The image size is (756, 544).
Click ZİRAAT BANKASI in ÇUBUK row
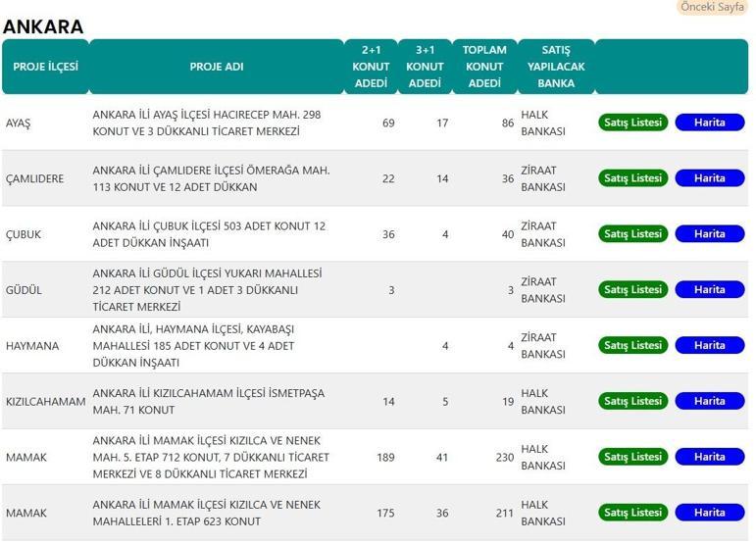coord(543,234)
